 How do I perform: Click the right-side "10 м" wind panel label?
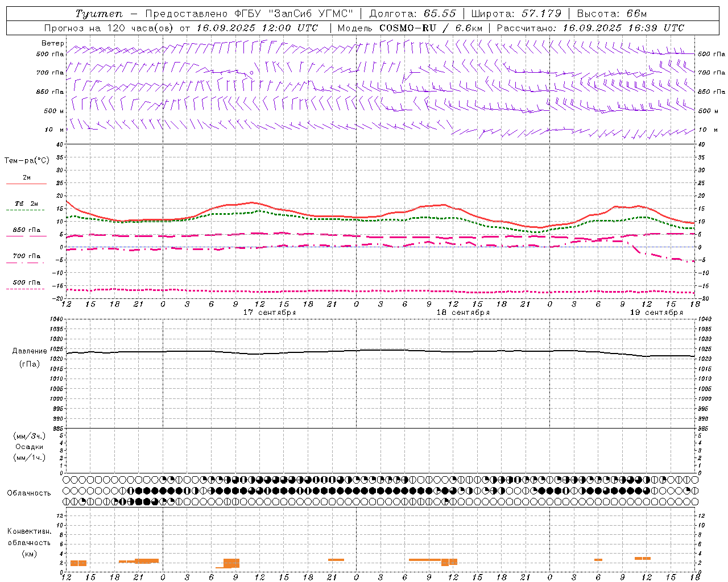click(708, 130)
